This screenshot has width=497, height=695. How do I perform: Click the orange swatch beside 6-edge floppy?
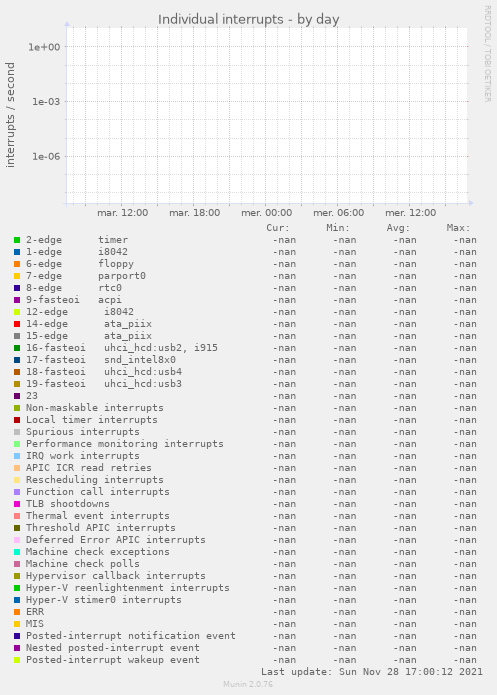click(17, 264)
